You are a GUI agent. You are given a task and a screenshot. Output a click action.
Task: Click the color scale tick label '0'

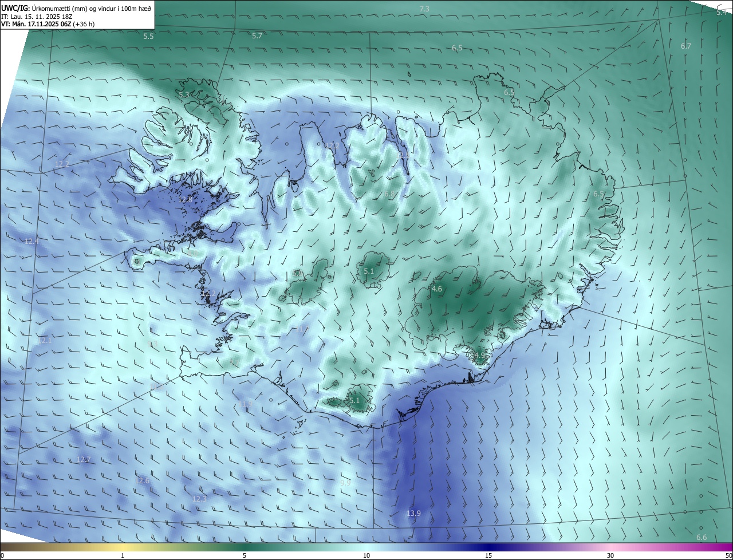pos(2,555)
